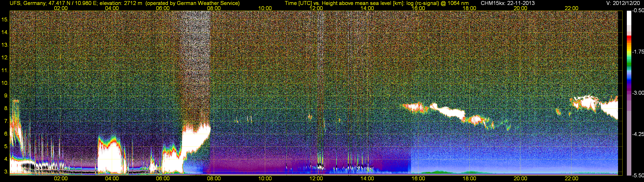
Task: Select the "CHM15kx: 22-11-2013" instrument date label
Action: 507,3
